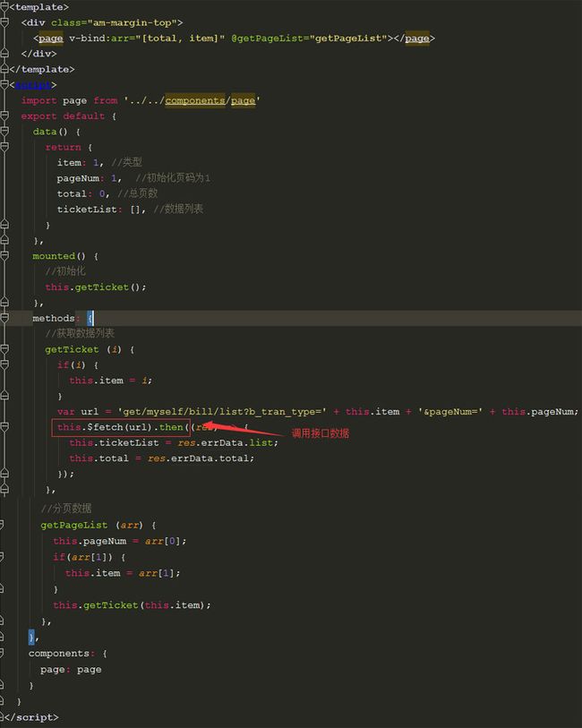The image size is (582, 728).
Task: Click this.getTicket(); call inside mounted
Action: (x=96, y=287)
